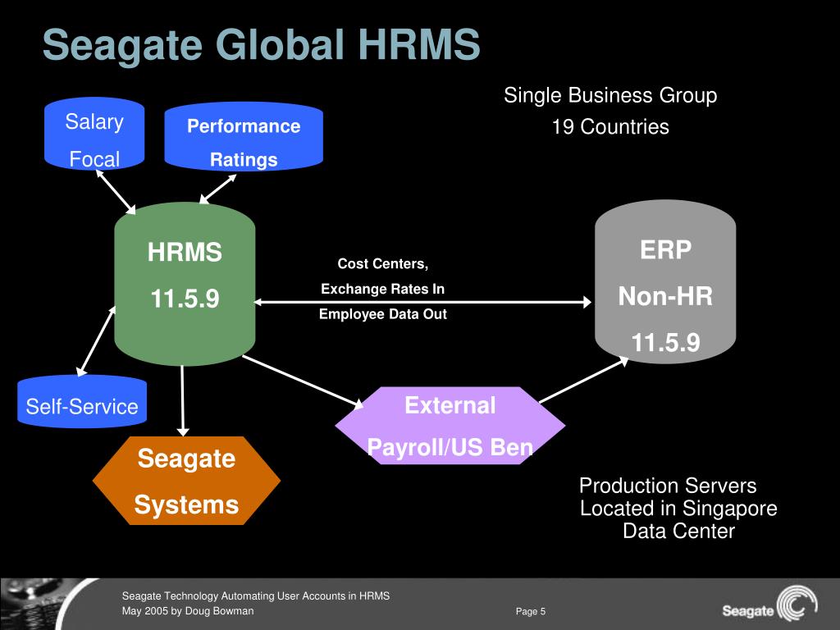
Task: Select the "Data Center" text line
Action: pos(678,531)
